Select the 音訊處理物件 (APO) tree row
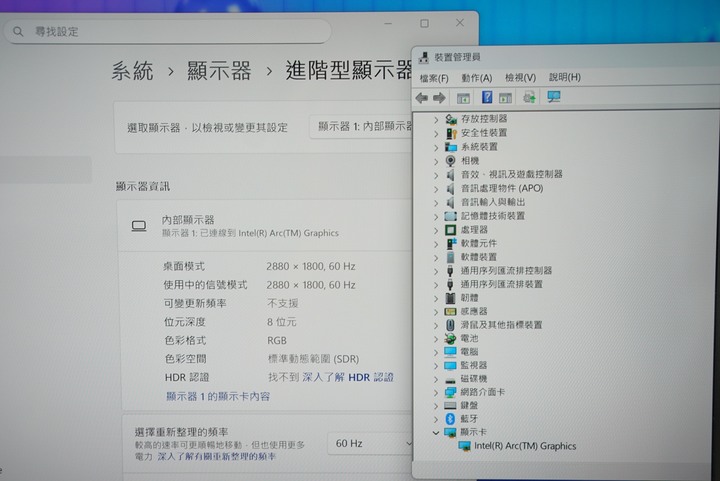The width and height of the screenshot is (720, 481). tap(502, 188)
